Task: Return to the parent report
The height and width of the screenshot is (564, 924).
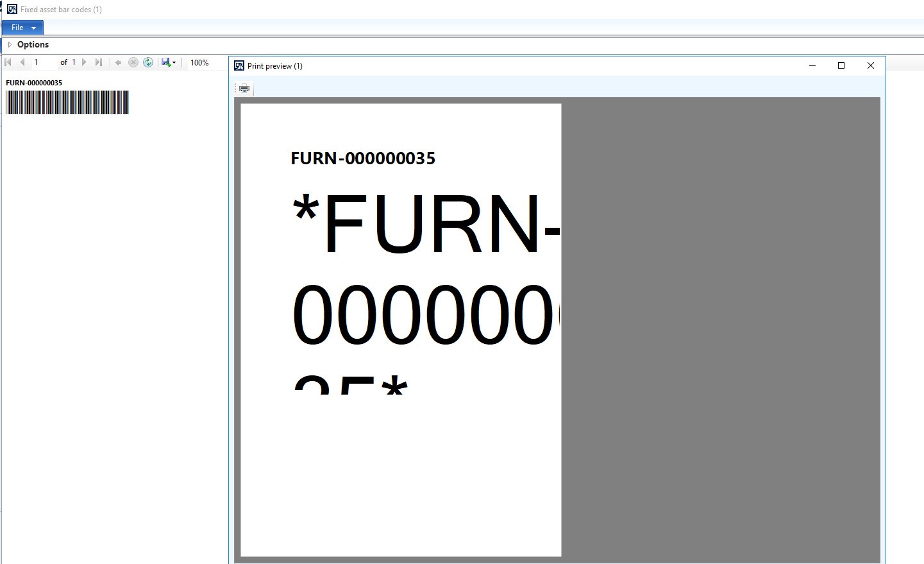Action: [x=118, y=62]
